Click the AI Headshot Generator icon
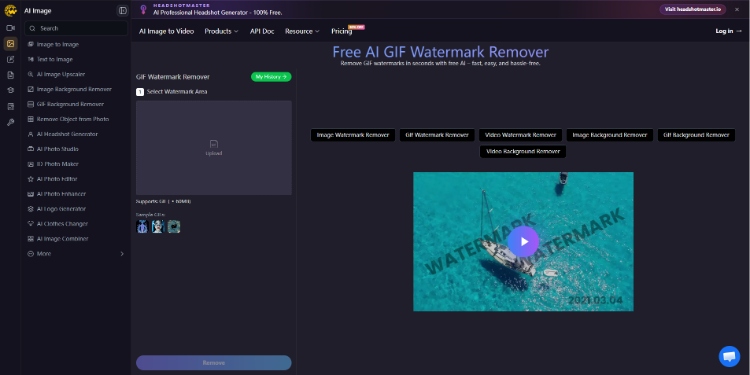Image resolution: width=750 pixels, height=375 pixels. 31,134
